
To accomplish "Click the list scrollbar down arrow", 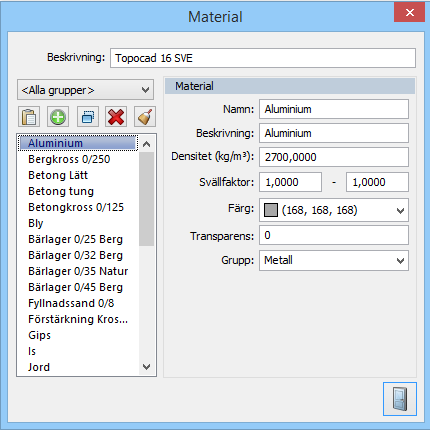I will pos(146,367).
